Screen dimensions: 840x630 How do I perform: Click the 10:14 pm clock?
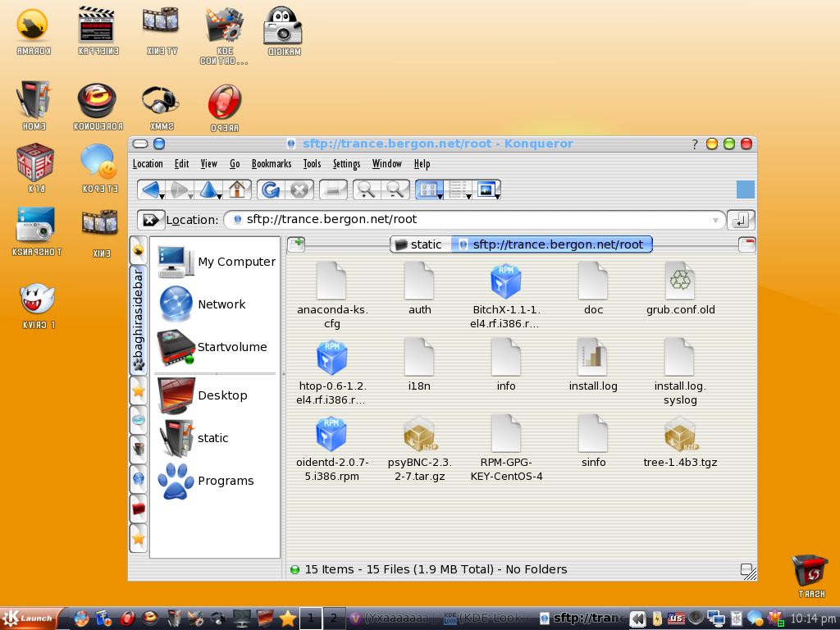click(x=813, y=619)
